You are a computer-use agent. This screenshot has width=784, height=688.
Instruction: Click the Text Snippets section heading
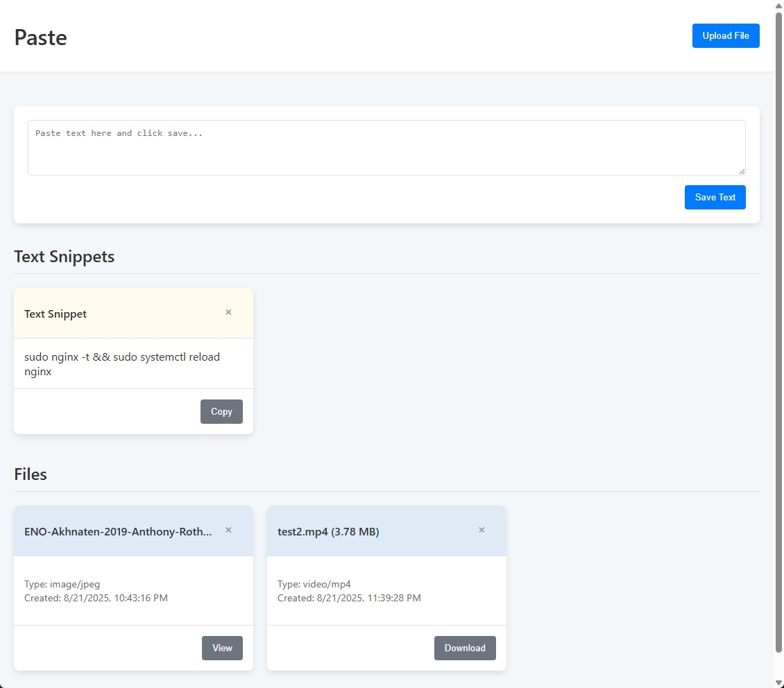coord(64,257)
